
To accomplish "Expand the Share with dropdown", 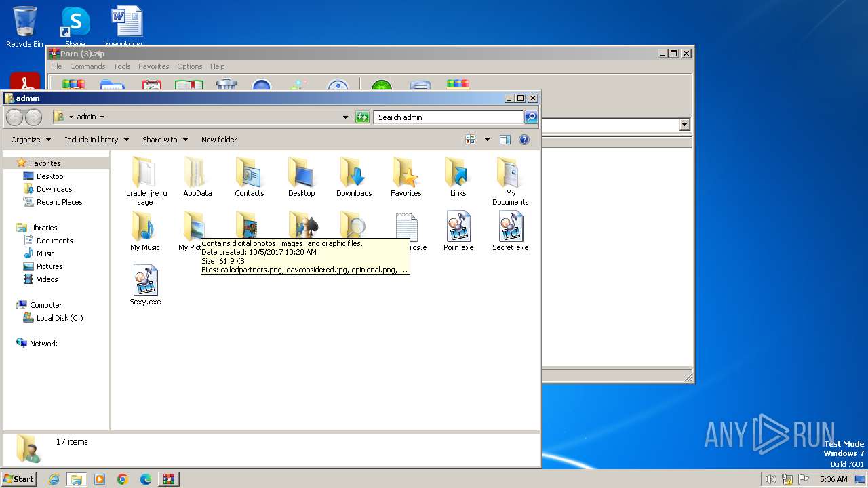I will [164, 140].
